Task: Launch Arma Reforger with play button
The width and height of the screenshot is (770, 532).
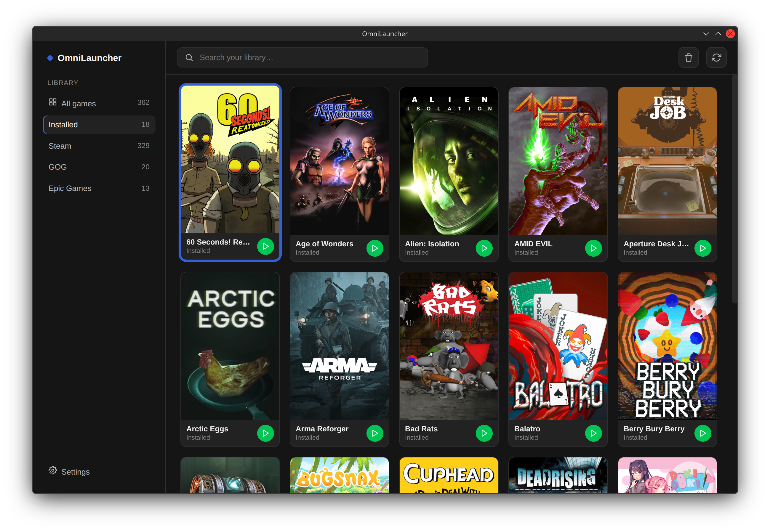Action: [375, 433]
